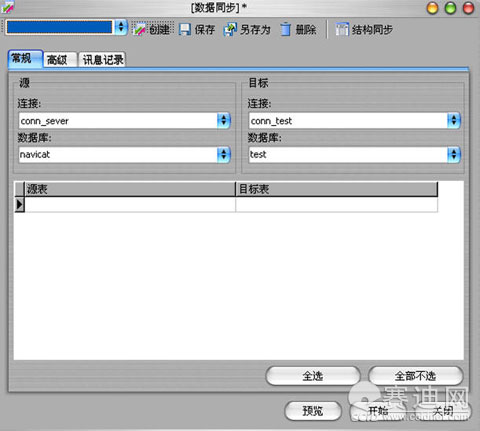Image resolution: width=480 pixels, height=431 pixels.
Task: Click the 全选 button
Action: 313,376
